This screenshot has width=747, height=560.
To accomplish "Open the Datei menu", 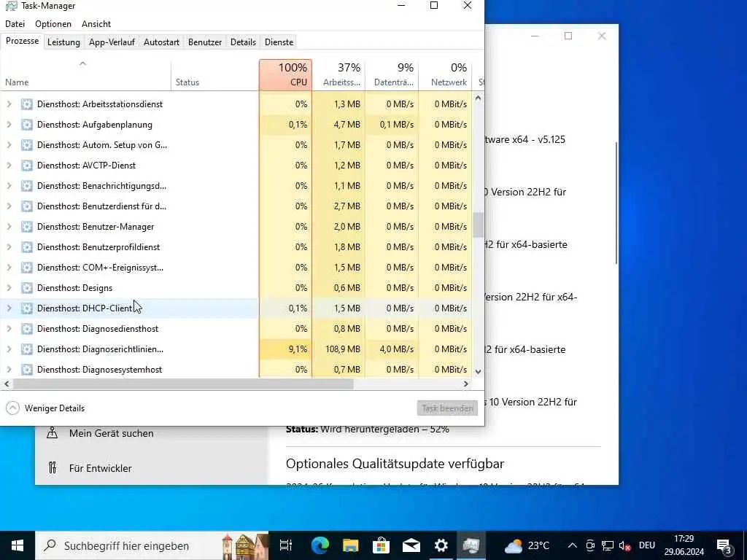I will click(15, 24).
